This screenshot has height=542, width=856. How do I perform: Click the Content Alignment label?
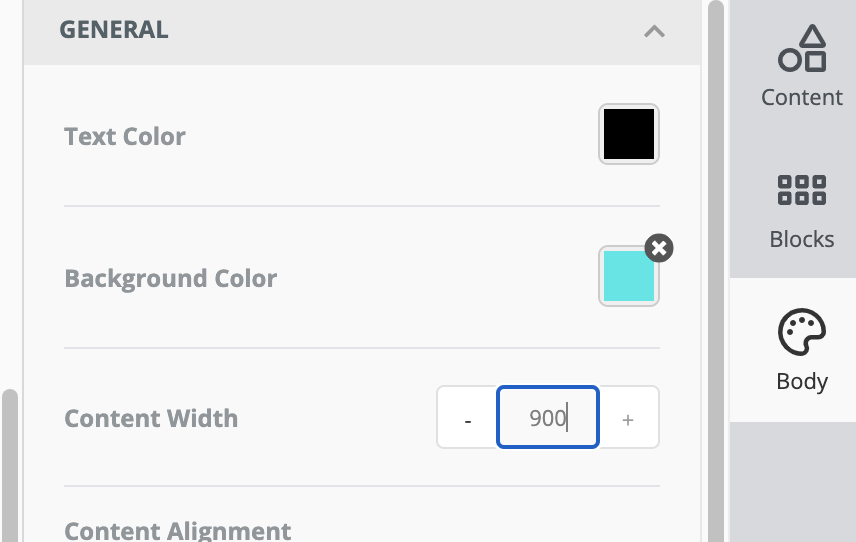(x=178, y=531)
